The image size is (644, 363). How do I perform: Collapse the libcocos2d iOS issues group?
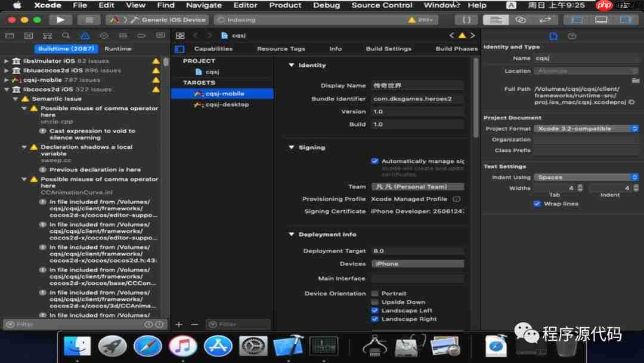[6, 89]
